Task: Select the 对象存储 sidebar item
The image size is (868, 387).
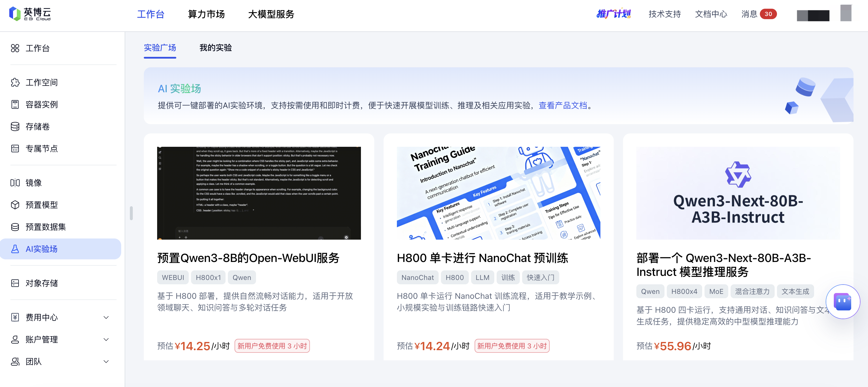Action: pyautogui.click(x=61, y=283)
